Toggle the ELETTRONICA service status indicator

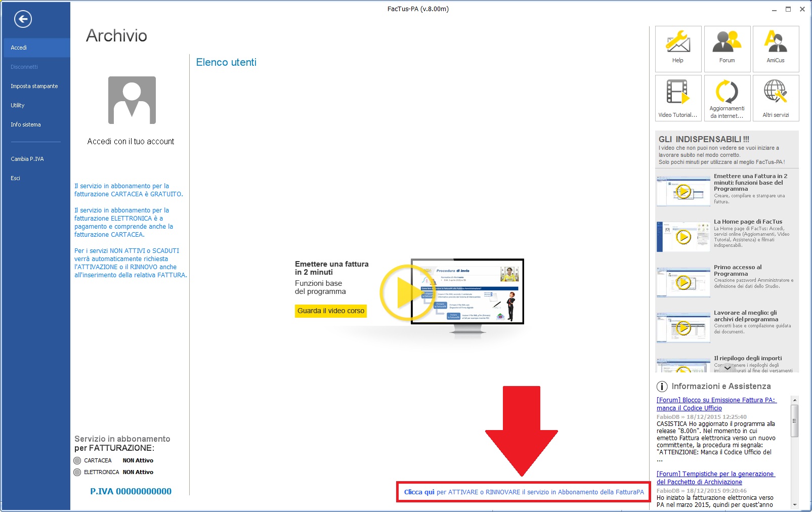pos(77,473)
